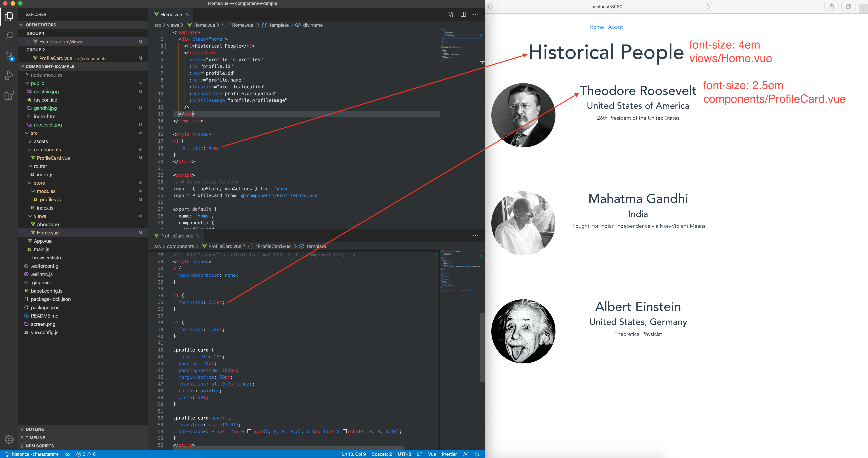Close the Home.vue editor tab

tap(187, 15)
